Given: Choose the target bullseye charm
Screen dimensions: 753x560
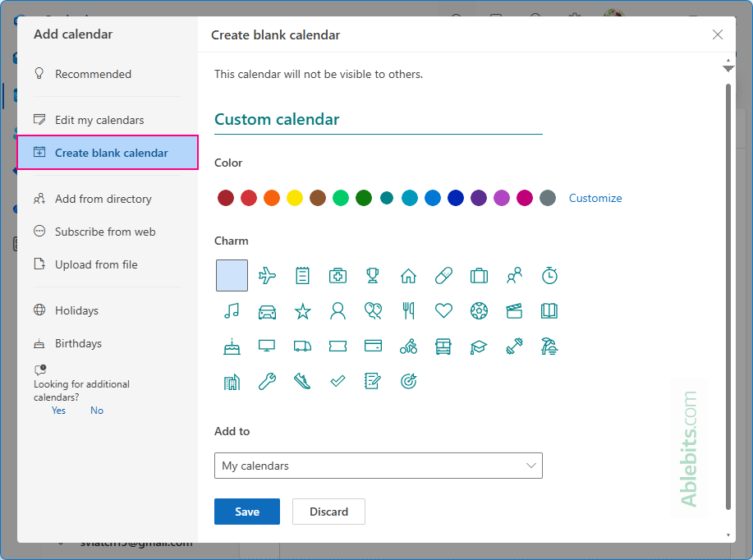Looking at the screenshot, I should tap(408, 381).
